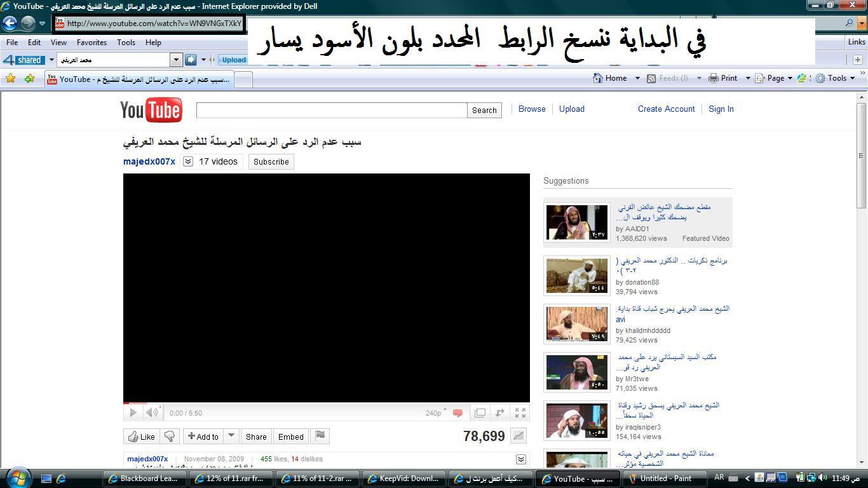Open the View menu
868x488 pixels.
pyautogui.click(x=58, y=43)
